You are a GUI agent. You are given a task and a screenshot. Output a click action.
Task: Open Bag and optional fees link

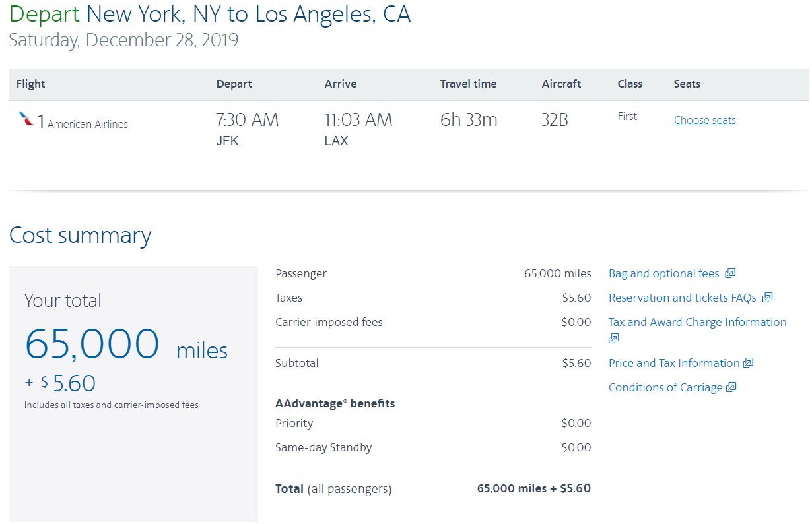pos(663,273)
